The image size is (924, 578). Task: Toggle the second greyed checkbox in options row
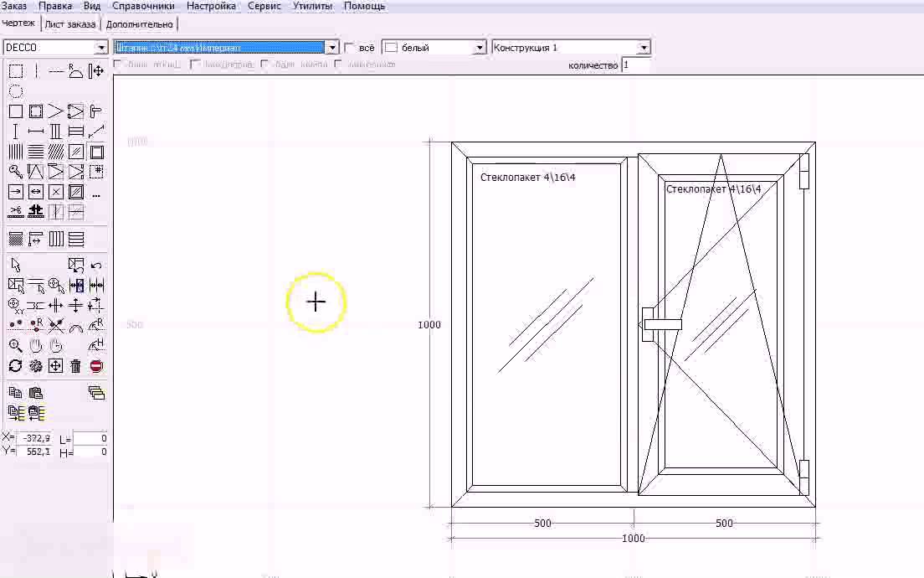(195, 63)
